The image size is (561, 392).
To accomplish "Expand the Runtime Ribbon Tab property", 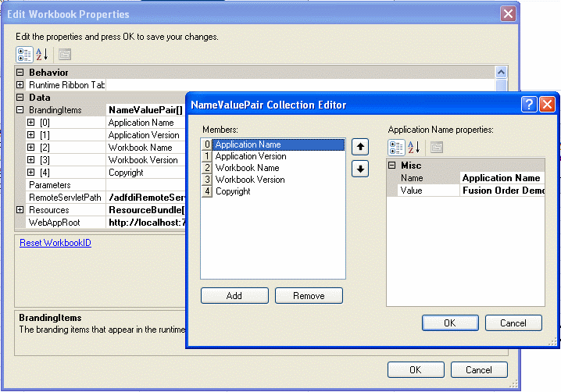I will point(20,85).
